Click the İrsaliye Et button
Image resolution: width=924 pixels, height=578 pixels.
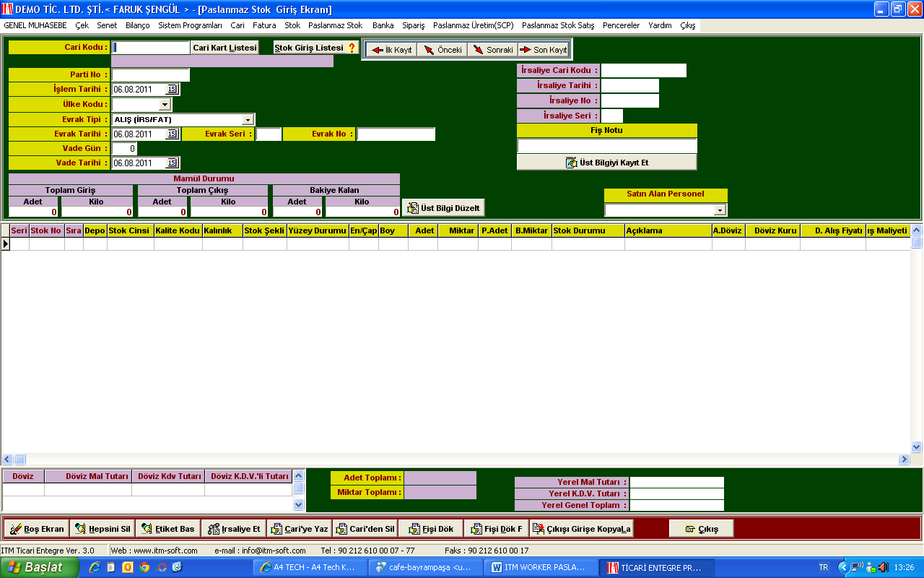[x=234, y=529]
